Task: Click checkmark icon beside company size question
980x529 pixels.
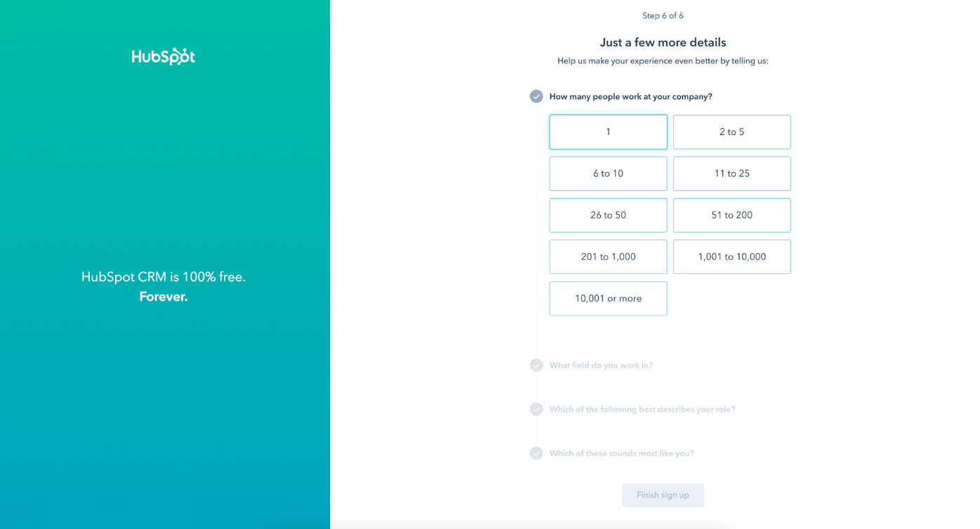Action: 536,96
